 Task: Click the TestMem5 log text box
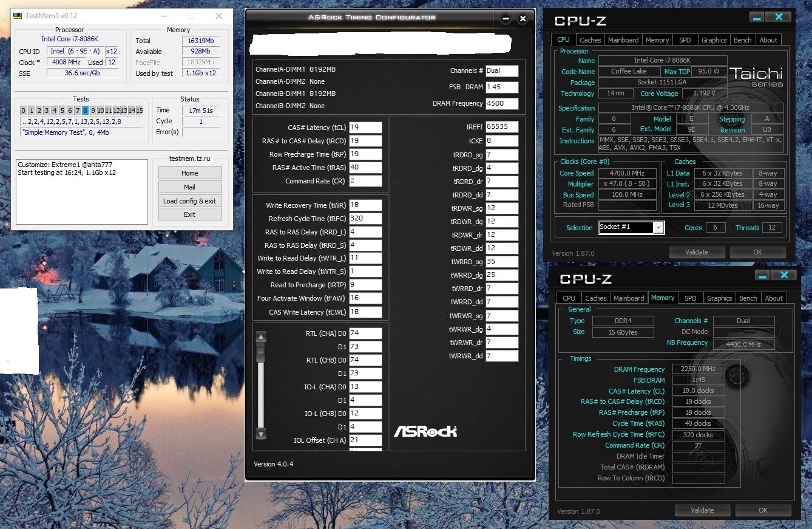tap(82, 192)
